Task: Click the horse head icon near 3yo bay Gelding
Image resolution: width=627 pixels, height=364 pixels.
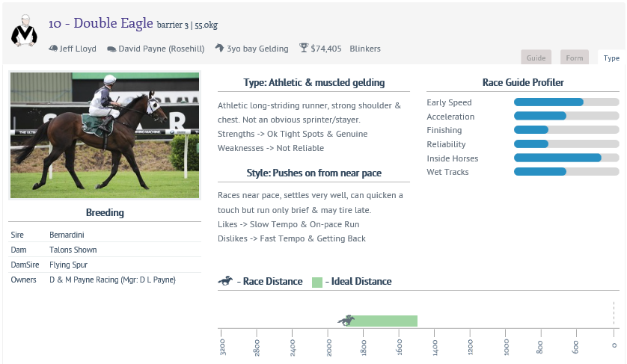Action: [x=219, y=49]
